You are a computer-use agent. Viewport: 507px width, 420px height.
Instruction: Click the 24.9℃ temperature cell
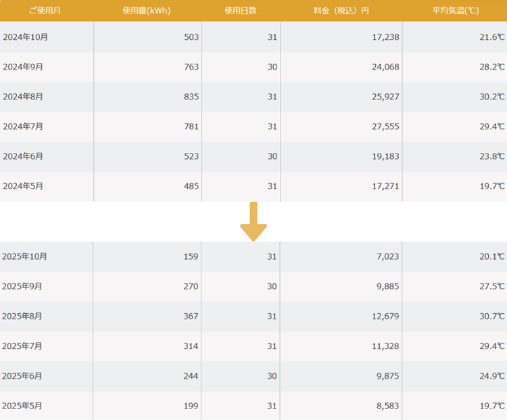click(x=491, y=376)
